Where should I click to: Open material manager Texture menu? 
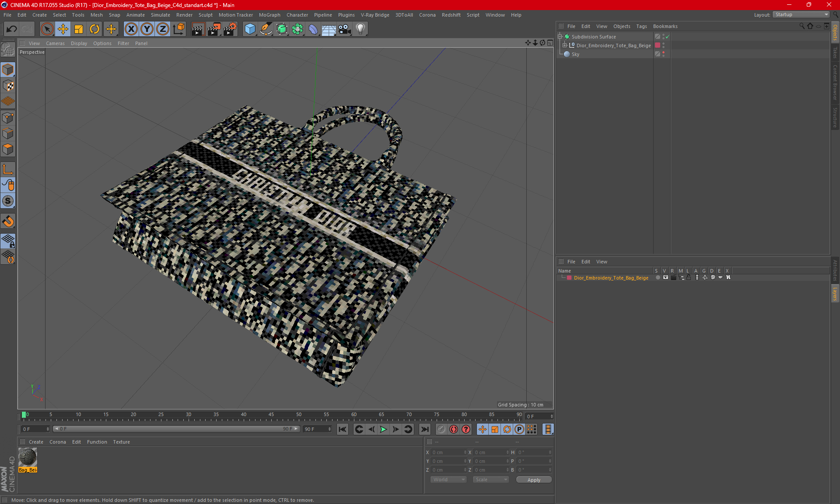click(121, 442)
